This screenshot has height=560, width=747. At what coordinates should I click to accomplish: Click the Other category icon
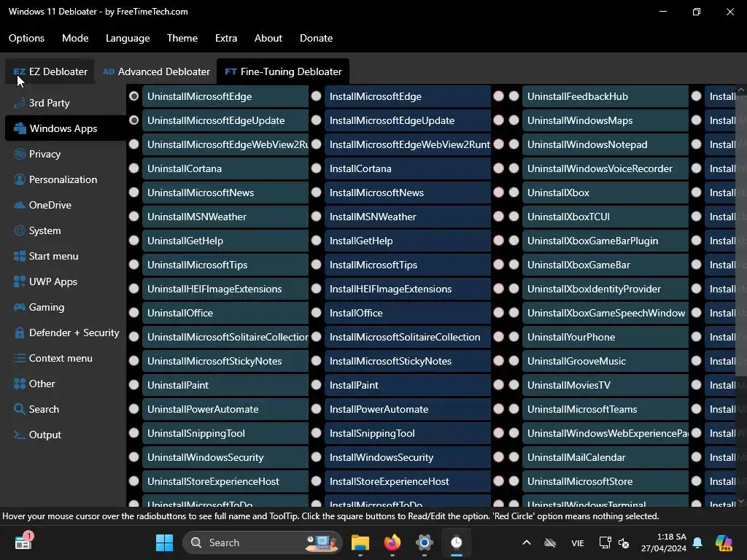click(20, 384)
